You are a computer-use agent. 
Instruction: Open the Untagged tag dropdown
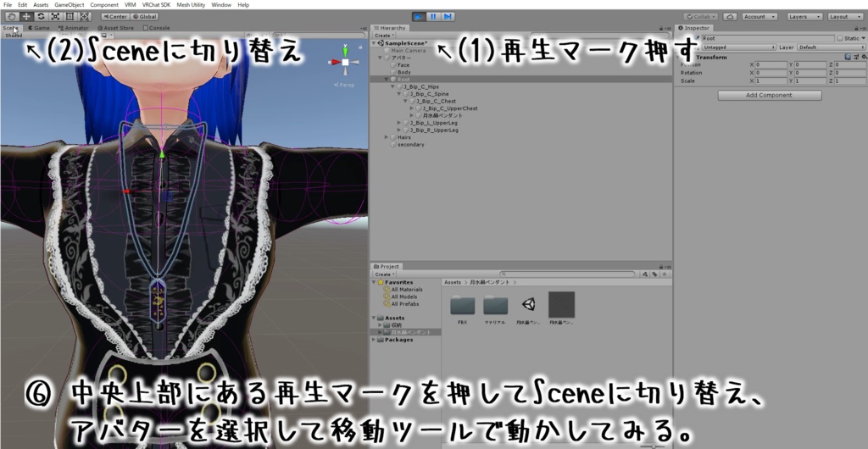point(738,47)
